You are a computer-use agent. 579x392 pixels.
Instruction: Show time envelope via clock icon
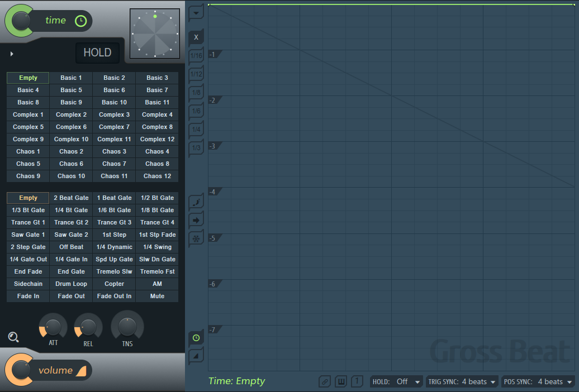(x=196, y=338)
